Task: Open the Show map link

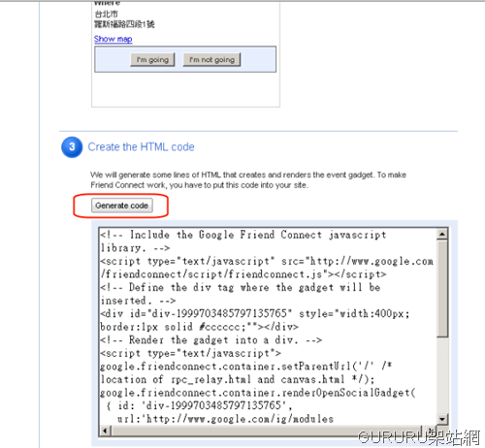Action: 113,39
